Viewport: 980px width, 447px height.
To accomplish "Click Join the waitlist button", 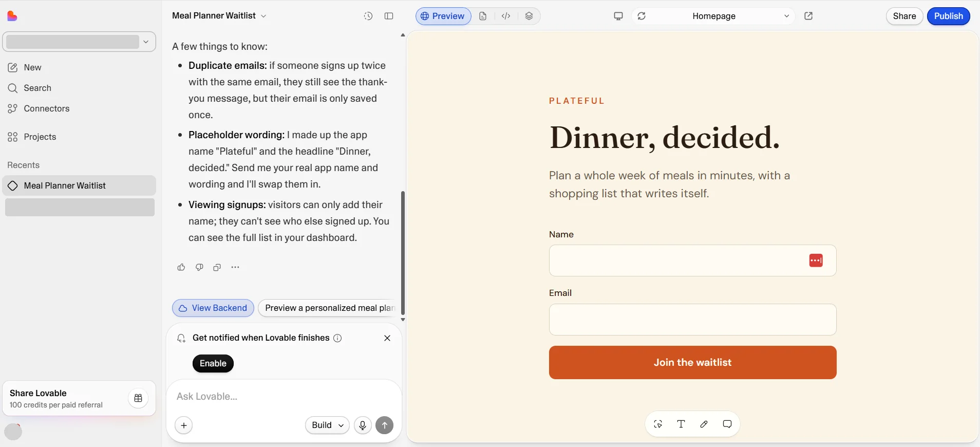I will pos(692,362).
